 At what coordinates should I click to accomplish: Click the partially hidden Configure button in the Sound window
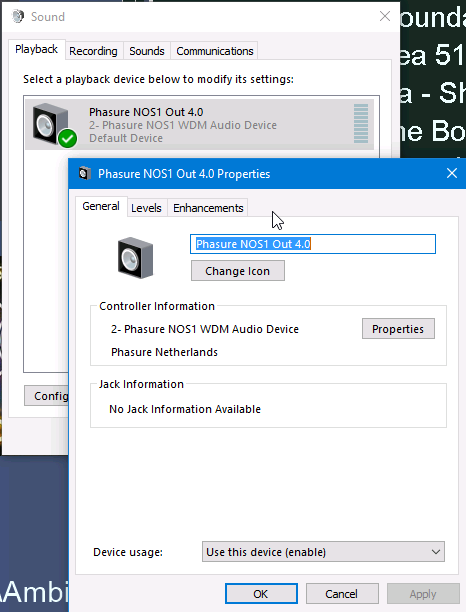[46, 396]
